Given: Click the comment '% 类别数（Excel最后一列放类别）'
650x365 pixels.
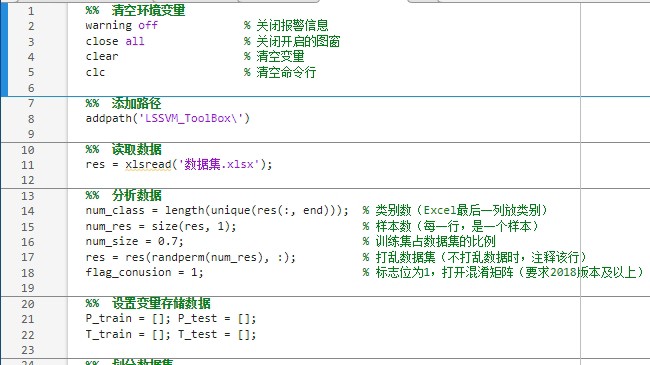Looking at the screenshot, I should 455,210.
